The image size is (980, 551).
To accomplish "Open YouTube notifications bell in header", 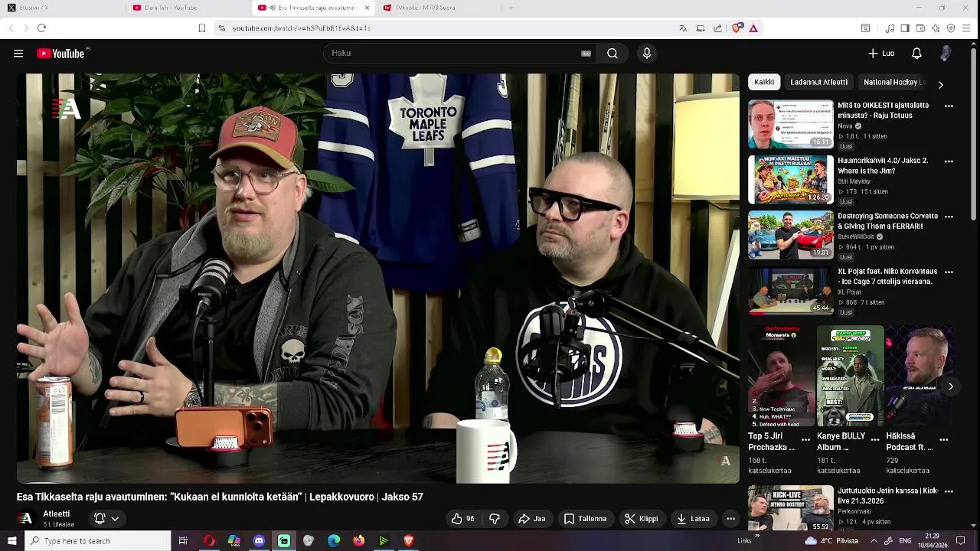I will pos(916,54).
